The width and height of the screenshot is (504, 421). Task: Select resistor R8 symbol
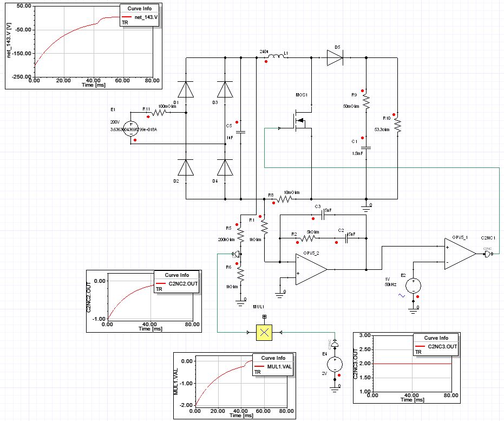tap(284, 199)
